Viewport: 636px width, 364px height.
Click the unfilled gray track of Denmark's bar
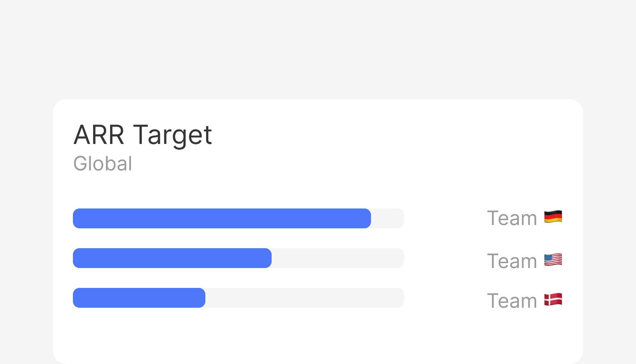pos(304,298)
